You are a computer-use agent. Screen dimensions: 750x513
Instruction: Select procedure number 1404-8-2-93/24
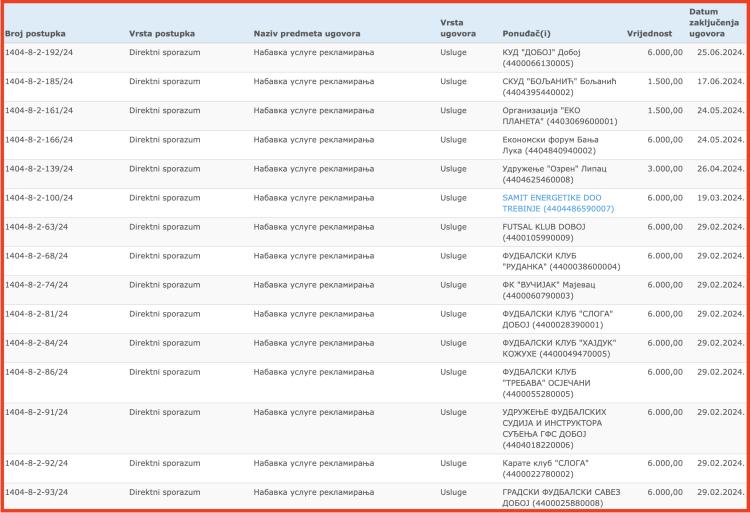(36, 492)
